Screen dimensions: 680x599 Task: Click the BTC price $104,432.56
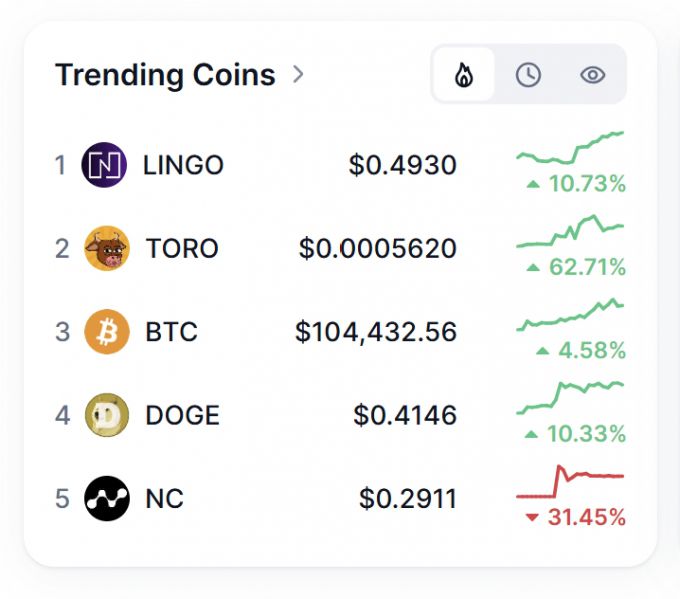pyautogui.click(x=376, y=332)
